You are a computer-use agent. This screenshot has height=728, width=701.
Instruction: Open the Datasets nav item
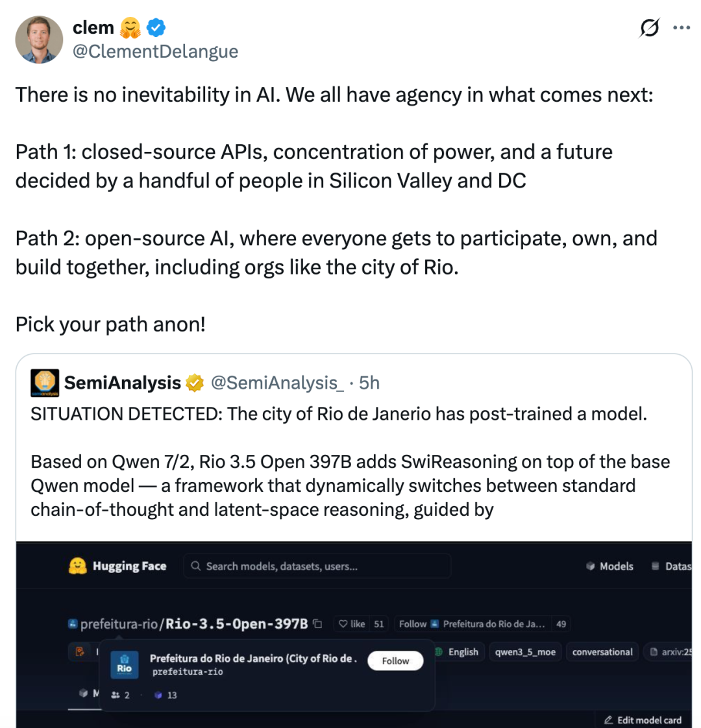pyautogui.click(x=672, y=566)
